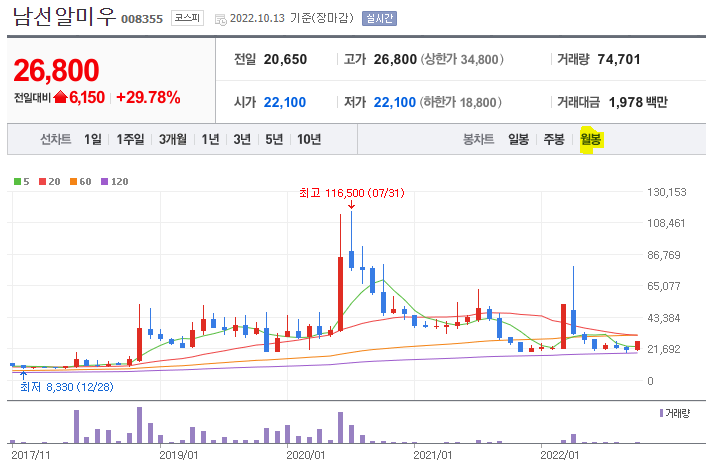This screenshot has width=706, height=470.
Task: Click the orange 60 moving-average legend swatch
Action: (73, 181)
